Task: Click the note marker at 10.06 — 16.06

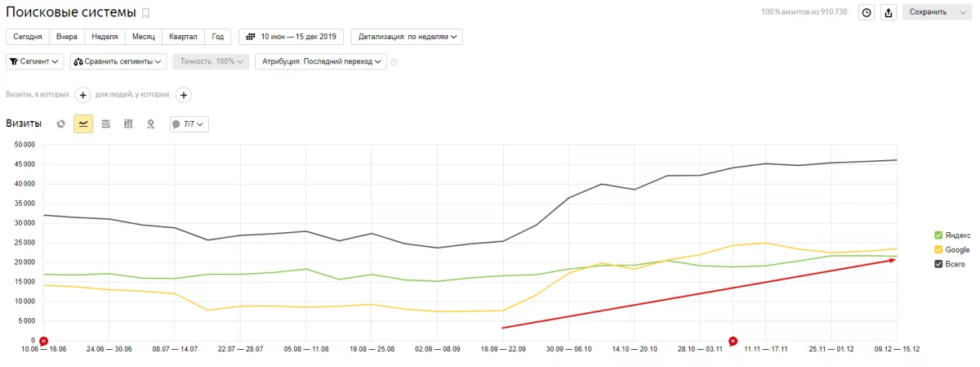Action: [x=44, y=340]
